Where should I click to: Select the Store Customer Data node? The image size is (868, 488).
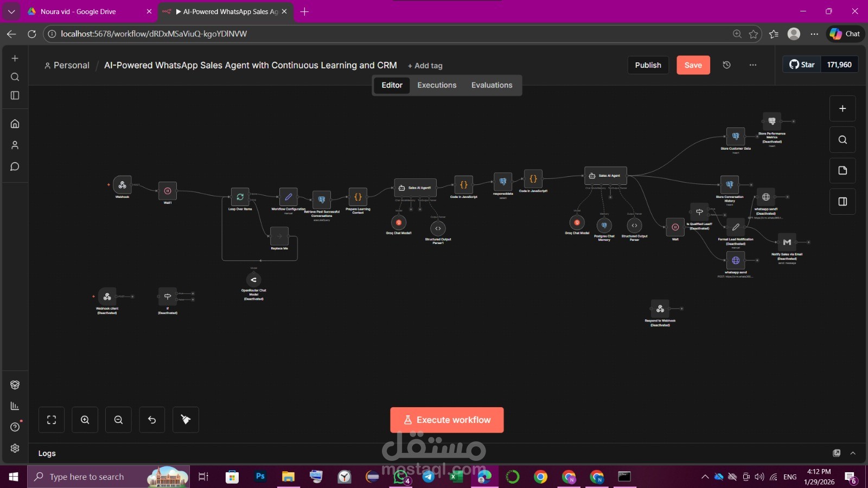point(736,137)
